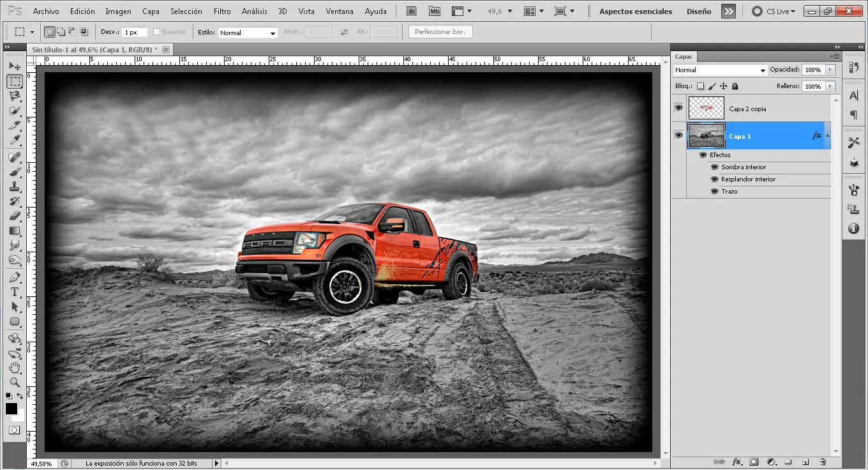Select the Pen tool
The width and height of the screenshot is (868, 470).
(x=15, y=277)
